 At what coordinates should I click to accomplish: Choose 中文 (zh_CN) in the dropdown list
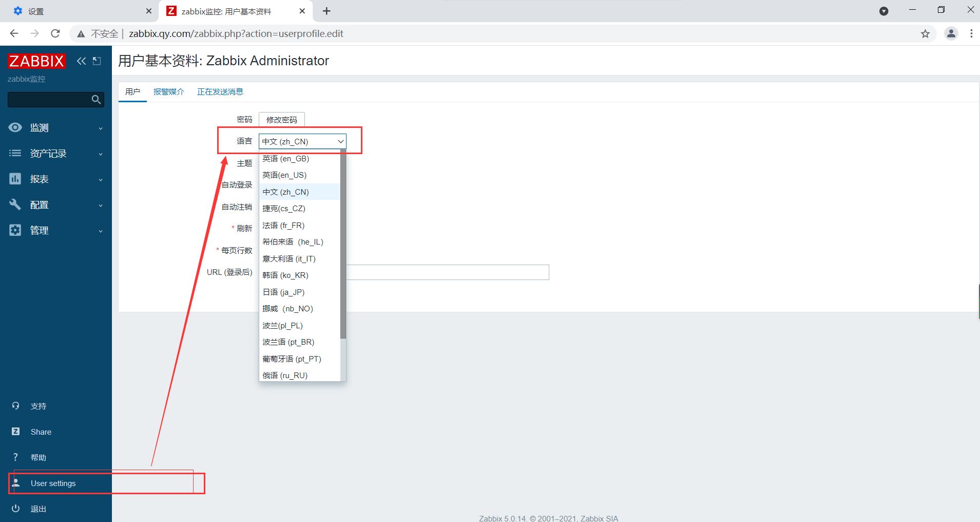coord(300,192)
